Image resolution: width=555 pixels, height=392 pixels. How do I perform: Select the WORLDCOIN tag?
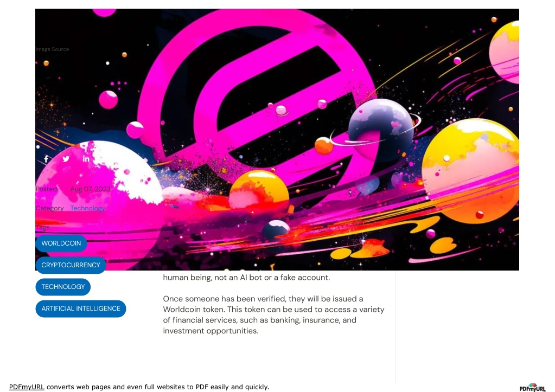click(61, 243)
